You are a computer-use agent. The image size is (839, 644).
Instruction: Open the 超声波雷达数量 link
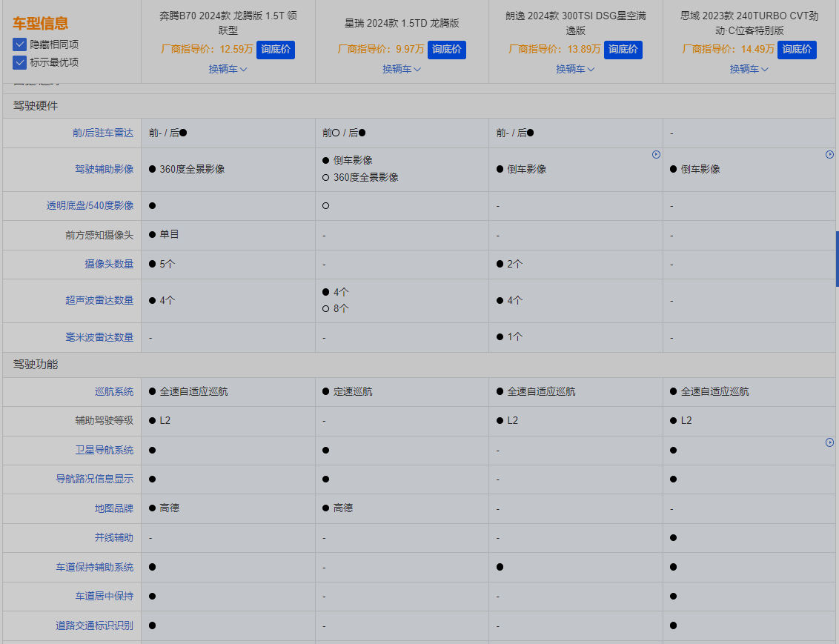[99, 300]
